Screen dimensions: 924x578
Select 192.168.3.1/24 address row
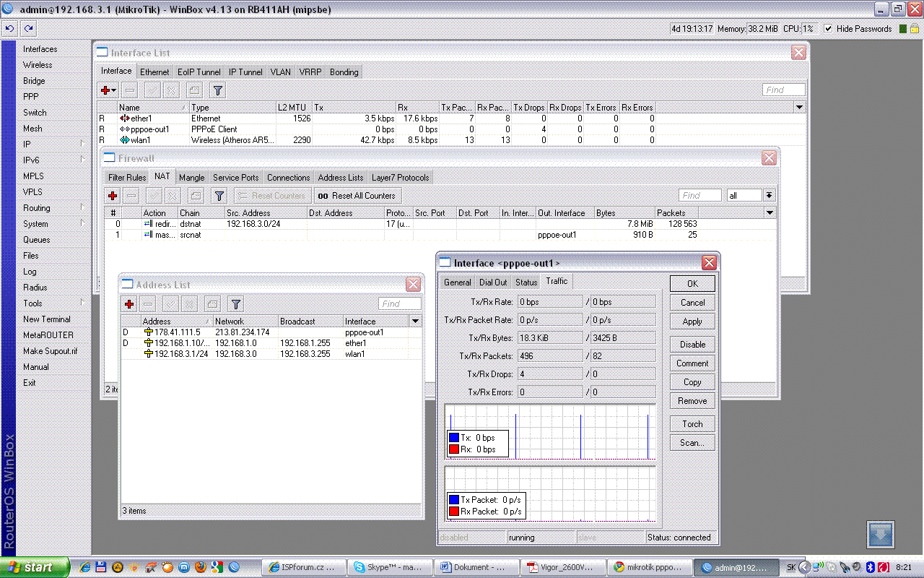pyautogui.click(x=271, y=354)
